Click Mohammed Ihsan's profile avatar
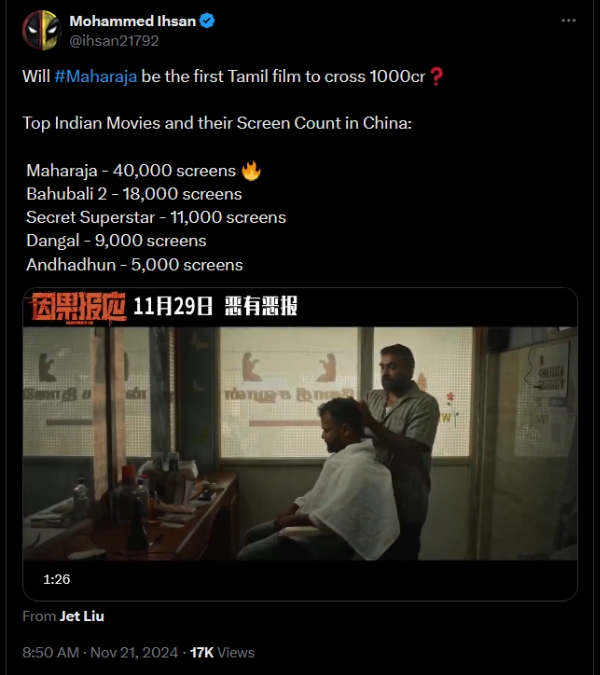 pyautogui.click(x=41, y=31)
